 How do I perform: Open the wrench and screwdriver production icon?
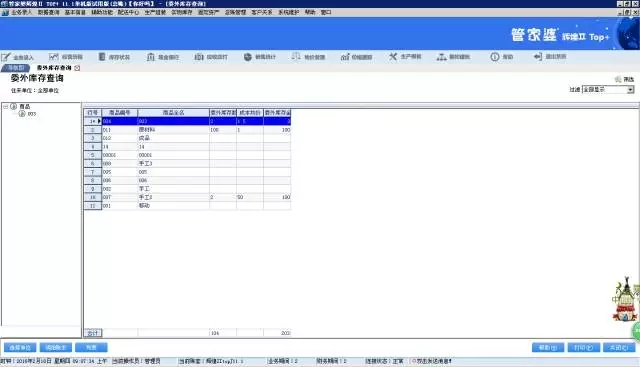(393, 56)
